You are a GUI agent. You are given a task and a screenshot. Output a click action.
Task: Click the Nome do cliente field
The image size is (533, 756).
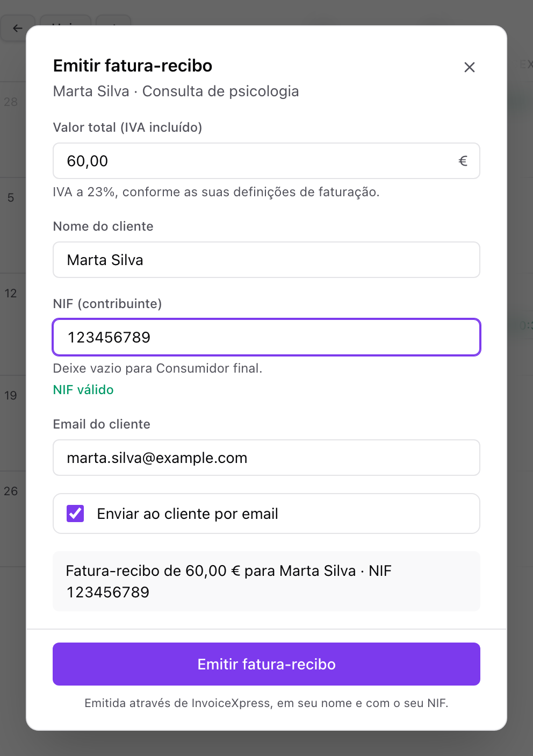click(x=266, y=260)
